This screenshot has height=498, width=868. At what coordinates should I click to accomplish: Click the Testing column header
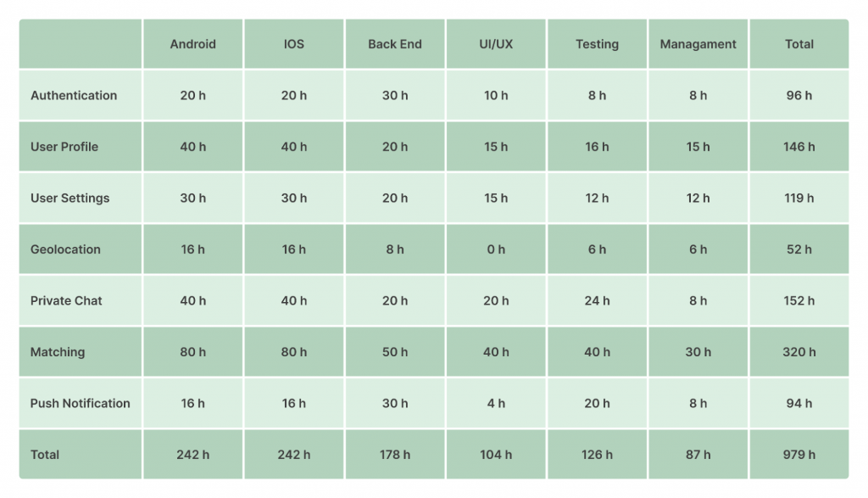597,44
